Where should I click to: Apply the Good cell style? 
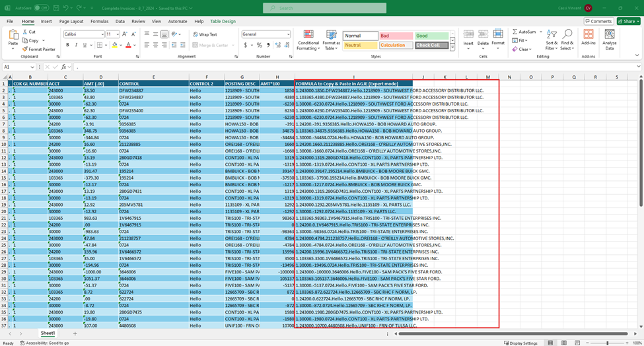point(431,36)
